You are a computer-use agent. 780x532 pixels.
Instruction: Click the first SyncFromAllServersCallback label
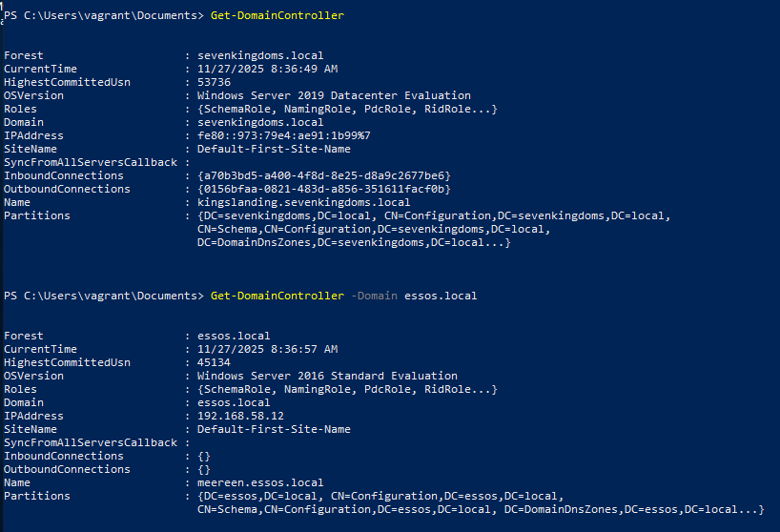pyautogui.click(x=91, y=162)
